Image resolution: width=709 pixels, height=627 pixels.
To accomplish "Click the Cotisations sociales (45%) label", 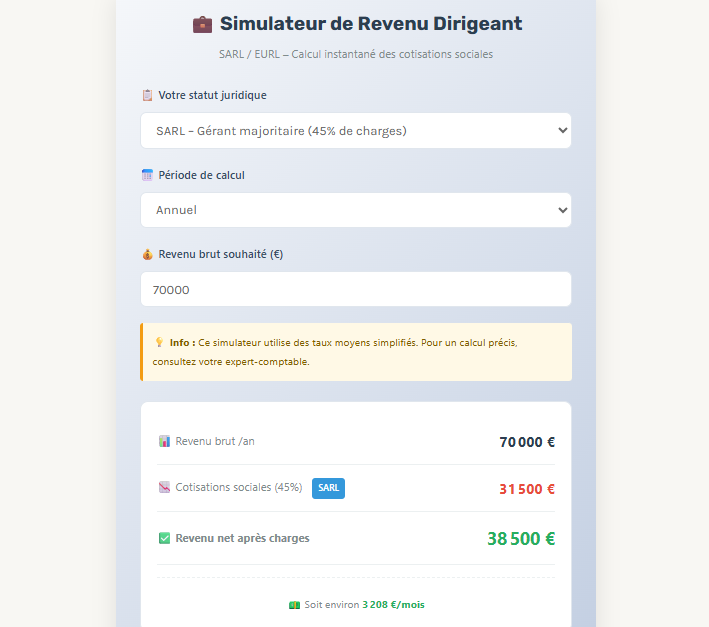I will point(239,487).
